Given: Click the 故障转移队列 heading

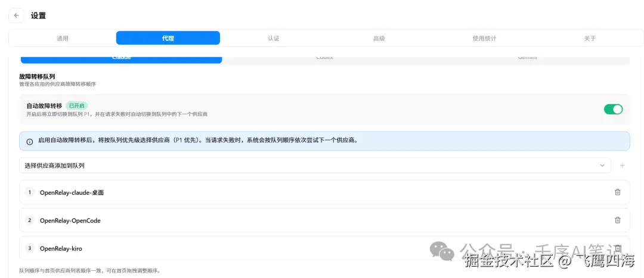Looking at the screenshot, I should 37,76.
